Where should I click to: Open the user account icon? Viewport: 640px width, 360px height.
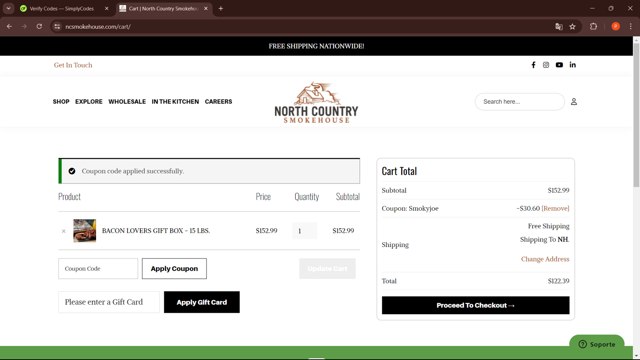[x=573, y=102]
